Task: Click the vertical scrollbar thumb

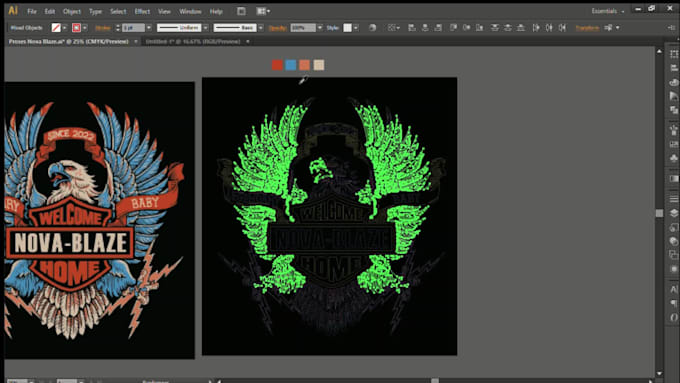Action: tap(659, 213)
